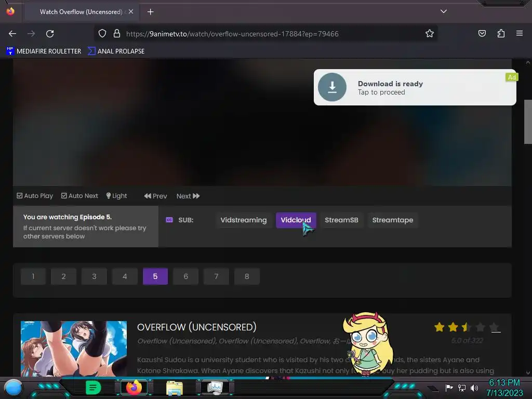532x399 pixels.
Task: Open the volume speaker tray icon
Action: point(474,388)
